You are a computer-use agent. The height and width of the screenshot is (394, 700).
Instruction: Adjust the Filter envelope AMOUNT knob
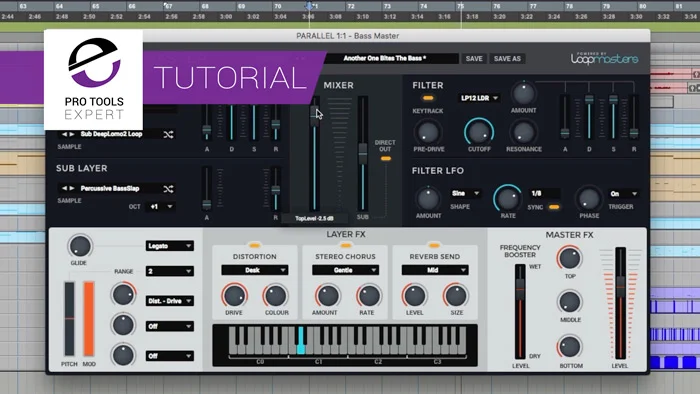pos(523,93)
